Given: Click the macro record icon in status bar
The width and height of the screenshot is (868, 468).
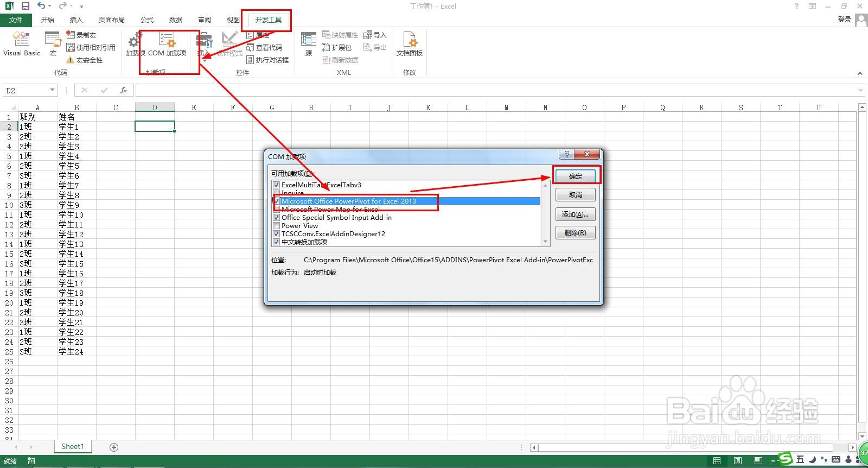Looking at the screenshot, I should coord(31,461).
